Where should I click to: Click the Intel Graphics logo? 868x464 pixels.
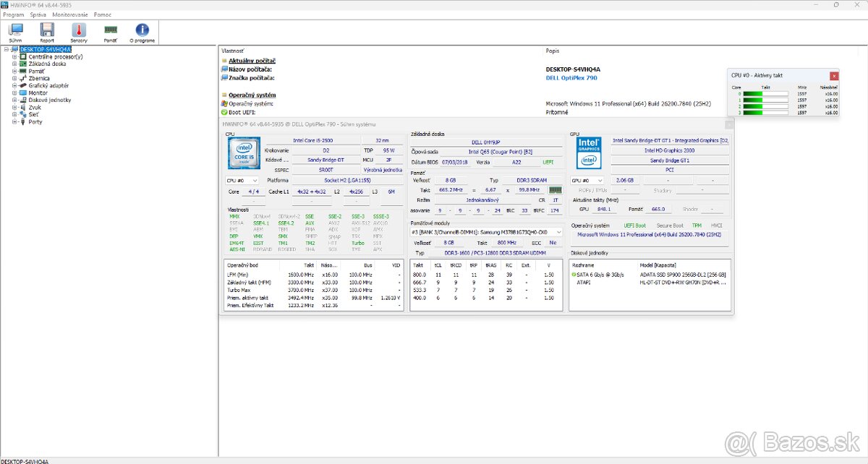588,152
